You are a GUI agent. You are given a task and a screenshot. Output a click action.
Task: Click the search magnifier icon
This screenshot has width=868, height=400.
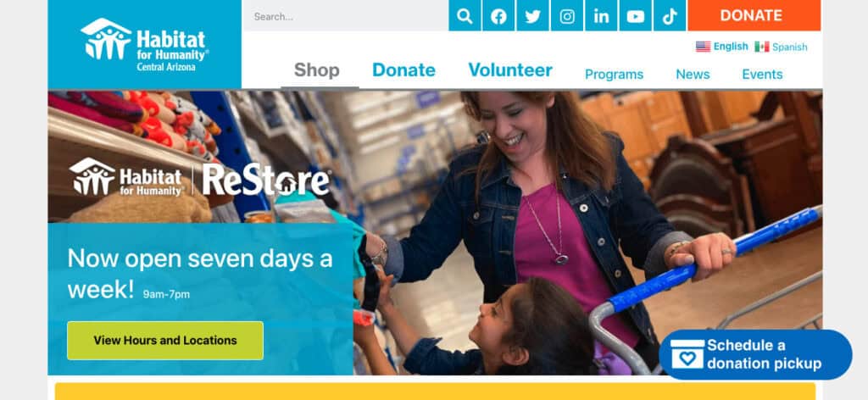[x=465, y=16]
